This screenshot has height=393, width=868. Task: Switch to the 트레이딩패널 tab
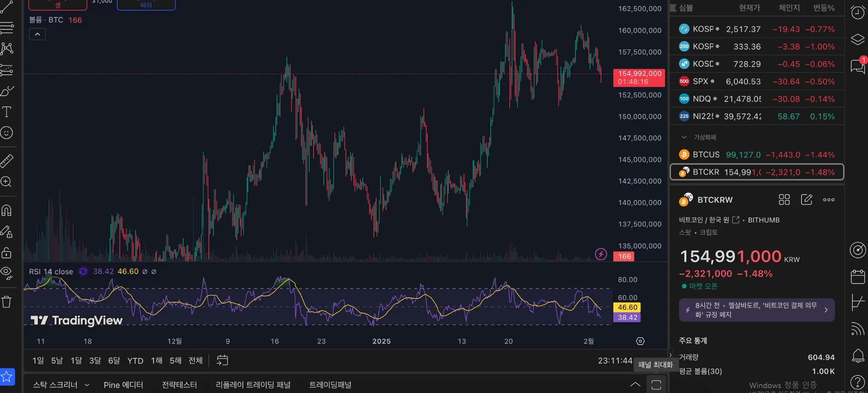tap(330, 385)
